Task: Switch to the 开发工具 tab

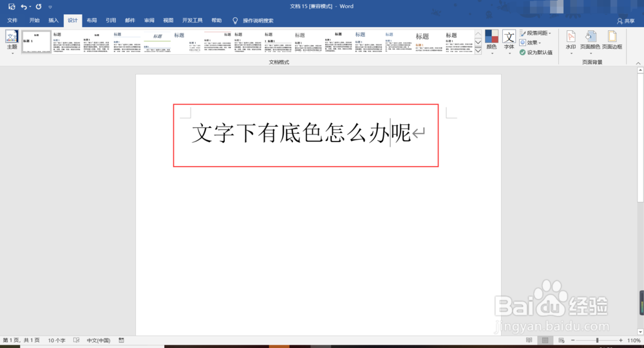Action: point(192,21)
